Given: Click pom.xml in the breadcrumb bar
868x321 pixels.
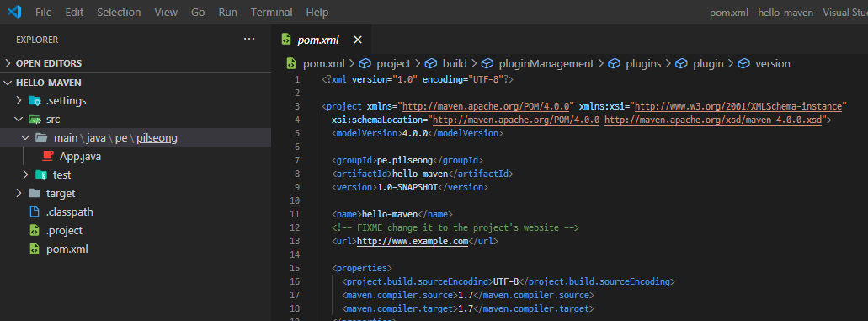Looking at the screenshot, I should (x=324, y=64).
